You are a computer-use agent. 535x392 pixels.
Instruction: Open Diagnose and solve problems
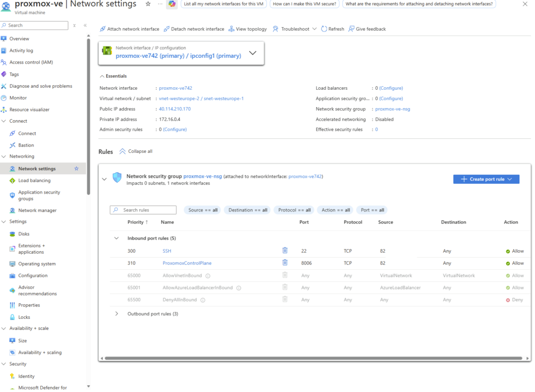click(x=41, y=86)
